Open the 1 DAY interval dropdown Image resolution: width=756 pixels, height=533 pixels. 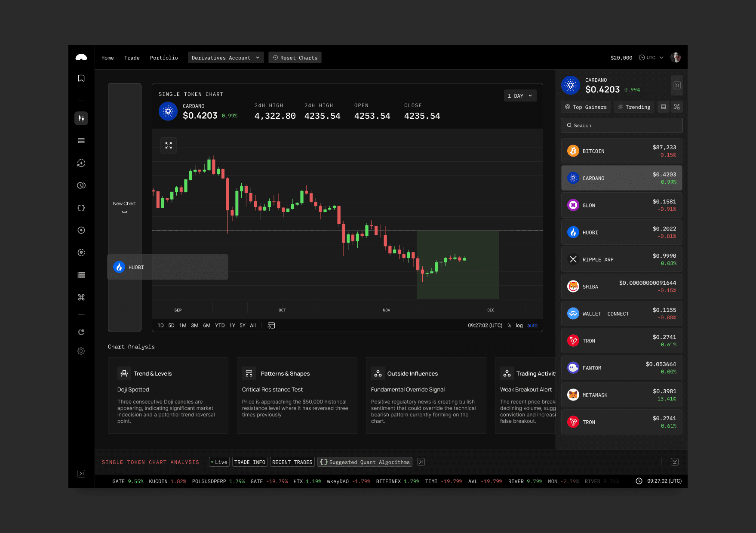[520, 96]
